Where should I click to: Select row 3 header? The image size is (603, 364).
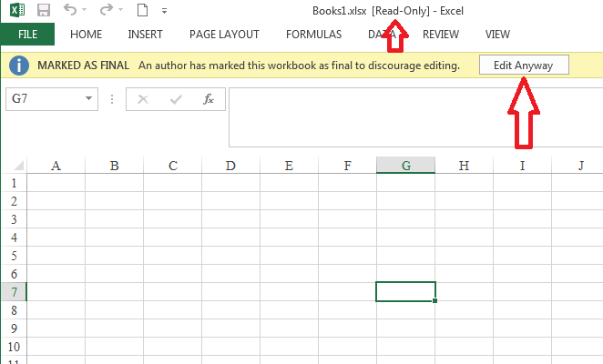(14, 219)
